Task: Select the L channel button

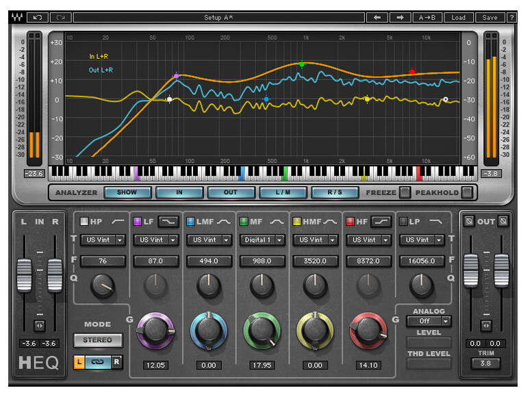Action: pos(79,362)
